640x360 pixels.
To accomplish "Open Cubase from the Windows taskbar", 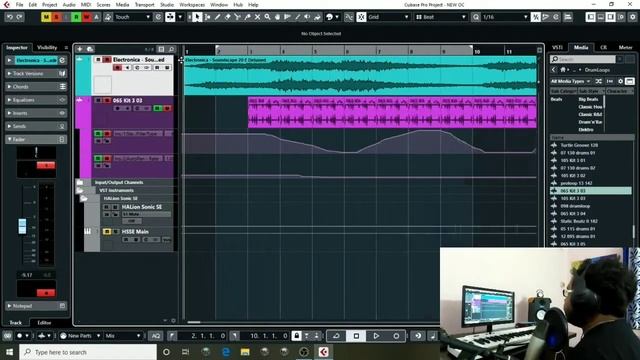I will [x=323, y=352].
